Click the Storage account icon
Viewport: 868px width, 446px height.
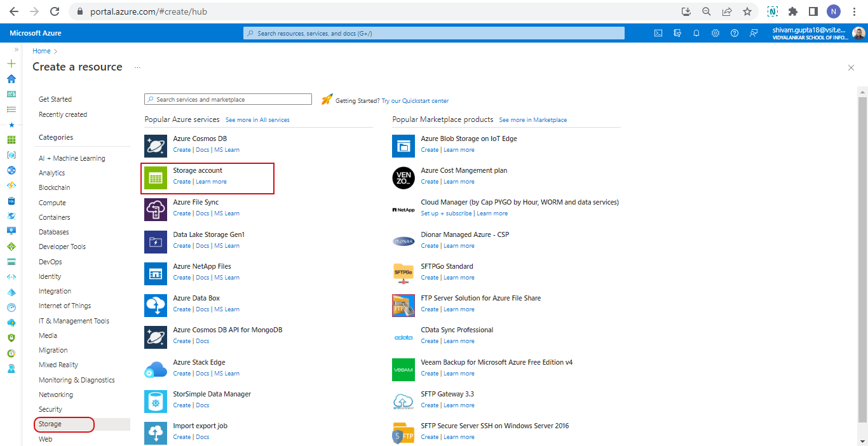156,177
